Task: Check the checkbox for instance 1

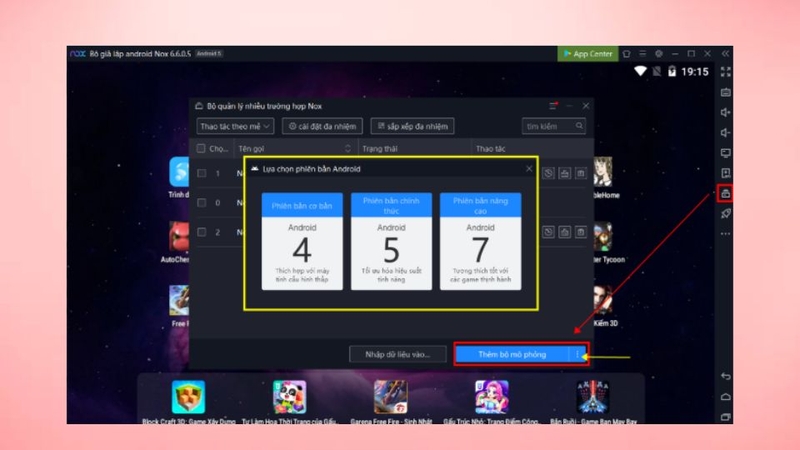Action: coord(202,173)
